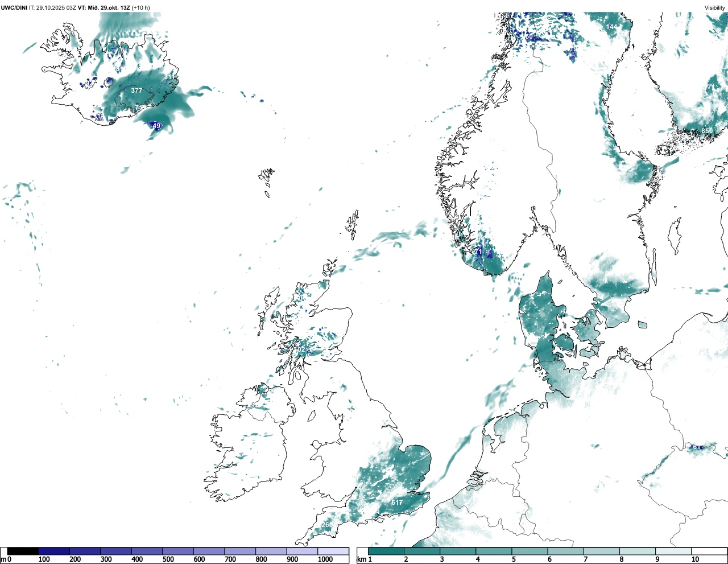The width and height of the screenshot is (728, 564).
Task: Click the initial time "IT: 29.10.2025 03Z"
Action: click(53, 7)
